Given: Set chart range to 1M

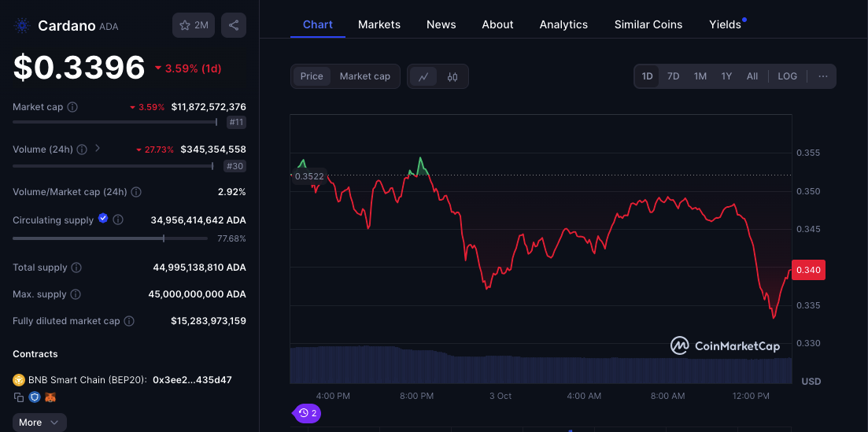Looking at the screenshot, I should pyautogui.click(x=700, y=76).
